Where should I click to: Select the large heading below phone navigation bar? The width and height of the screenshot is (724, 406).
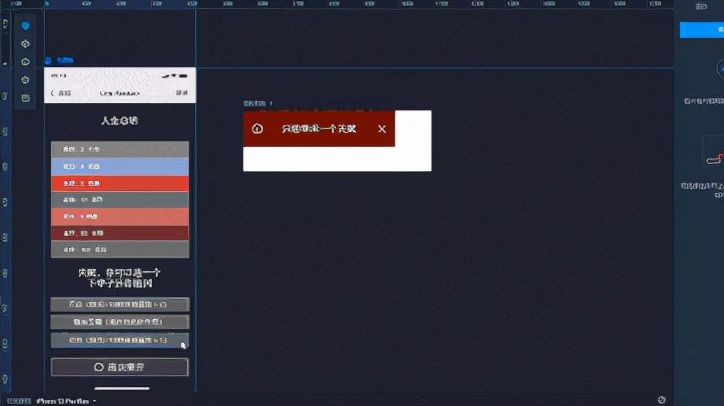[x=120, y=121]
